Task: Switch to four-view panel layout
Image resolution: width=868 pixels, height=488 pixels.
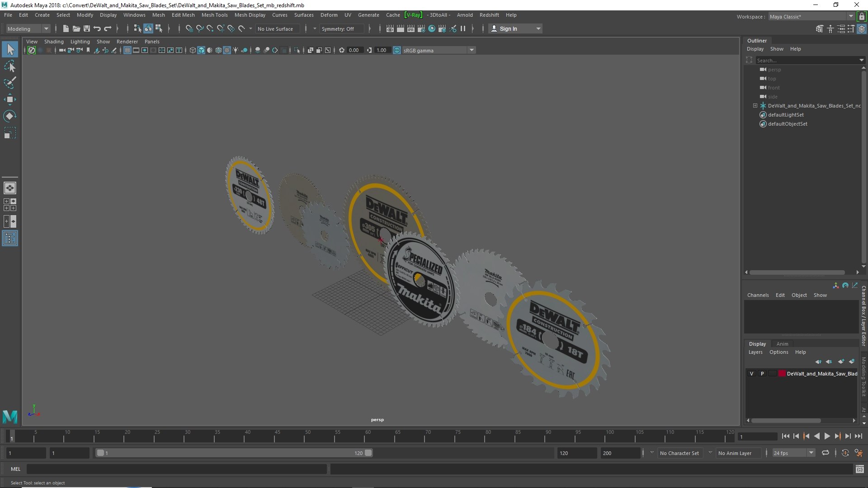Action: click(10, 205)
